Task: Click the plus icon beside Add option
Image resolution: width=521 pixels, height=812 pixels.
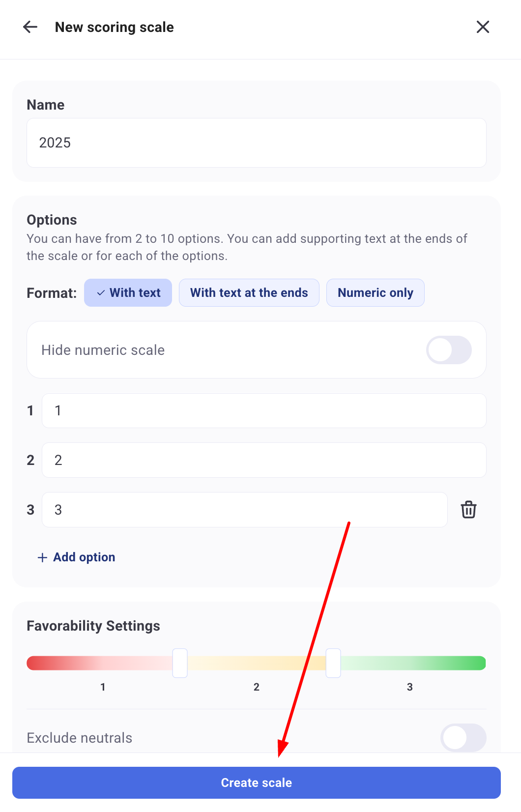Action: coord(43,557)
